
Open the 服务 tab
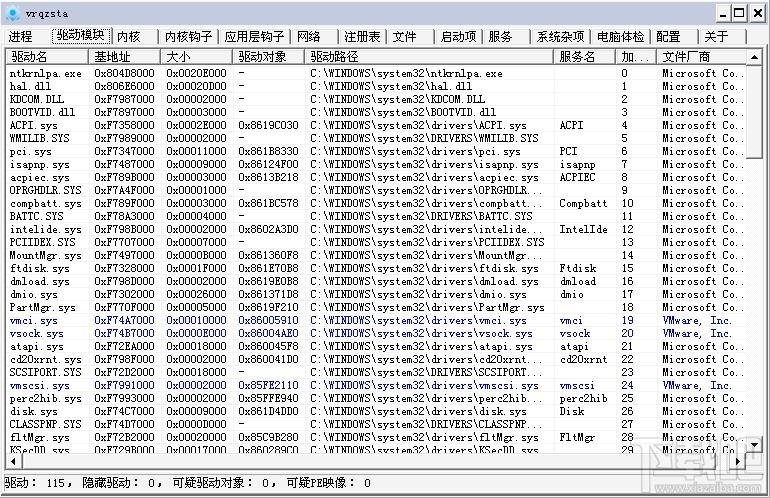(x=500, y=36)
